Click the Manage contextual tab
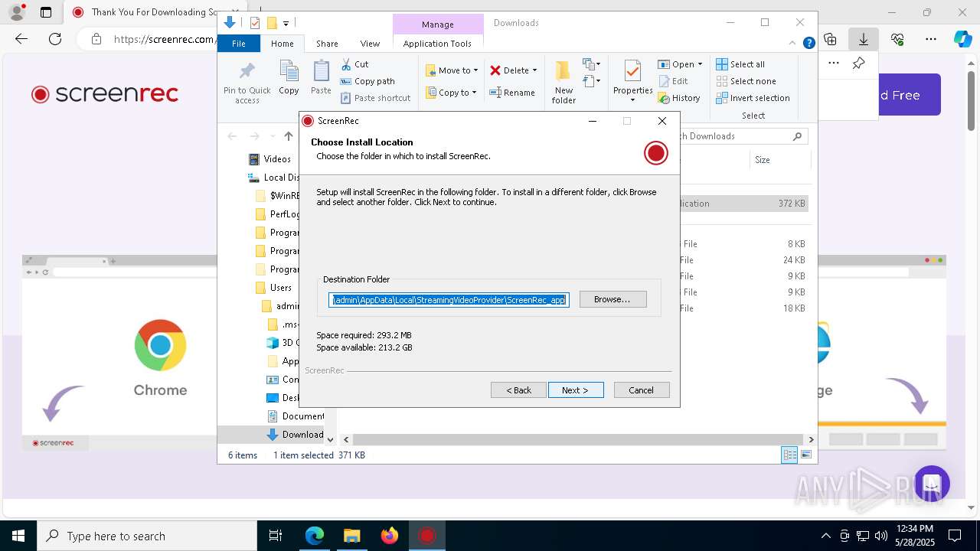 438,24
